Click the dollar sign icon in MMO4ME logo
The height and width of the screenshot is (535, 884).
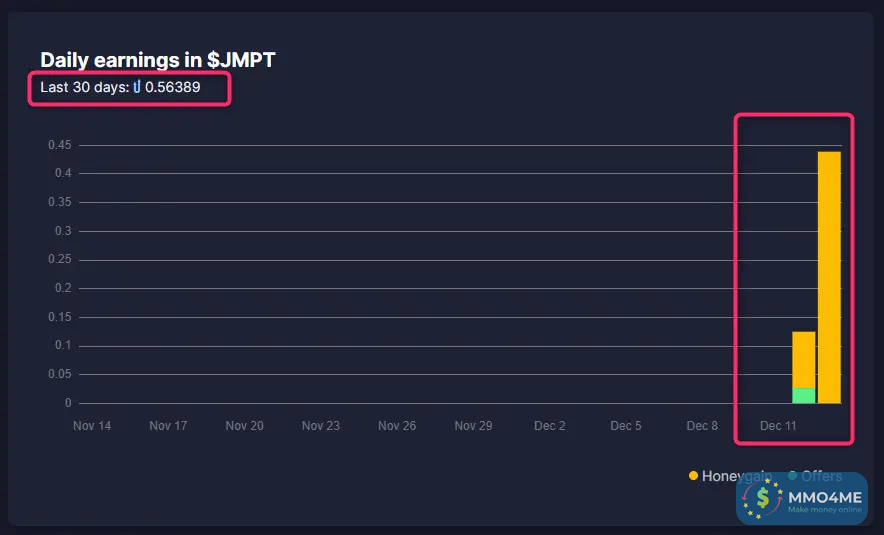[x=765, y=497]
